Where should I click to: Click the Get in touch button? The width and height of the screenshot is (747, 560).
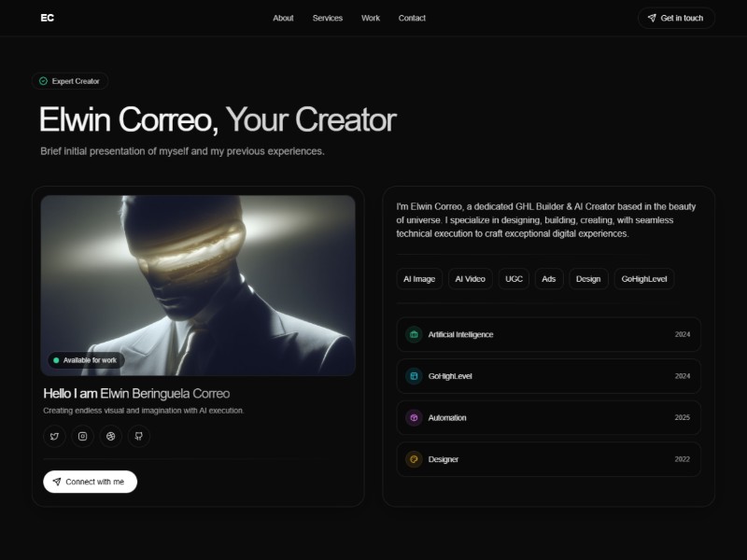(674, 18)
